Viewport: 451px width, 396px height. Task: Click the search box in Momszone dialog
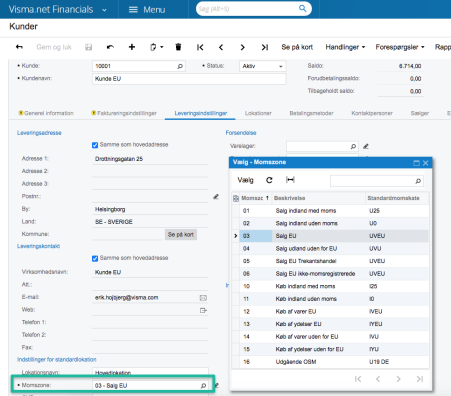[x=377, y=181]
